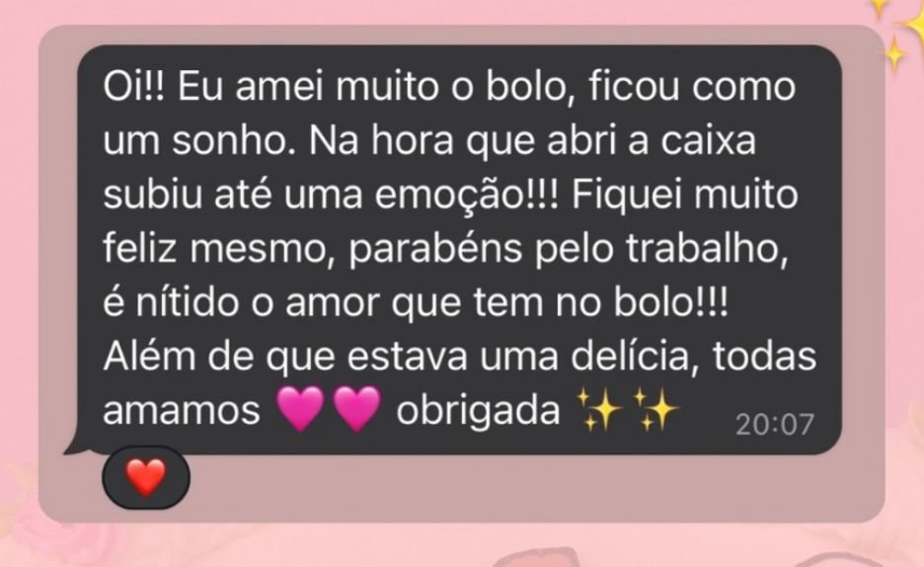Viewport: 924px width, 567px height.
Task: Click the second pink heart emoji
Action: 356,409
